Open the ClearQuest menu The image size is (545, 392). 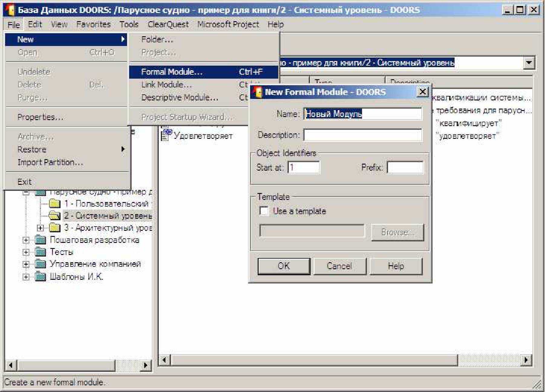(x=168, y=24)
